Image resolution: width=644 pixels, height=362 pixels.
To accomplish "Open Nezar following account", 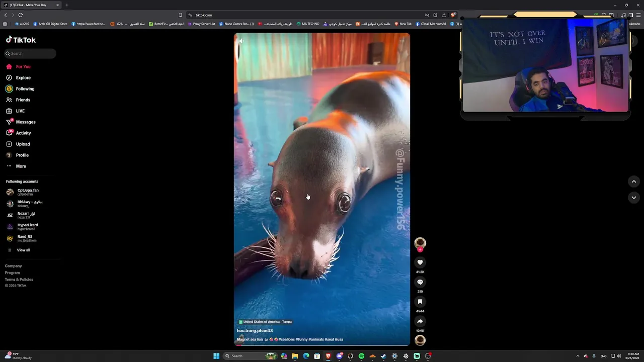I will pyautogui.click(x=21, y=215).
